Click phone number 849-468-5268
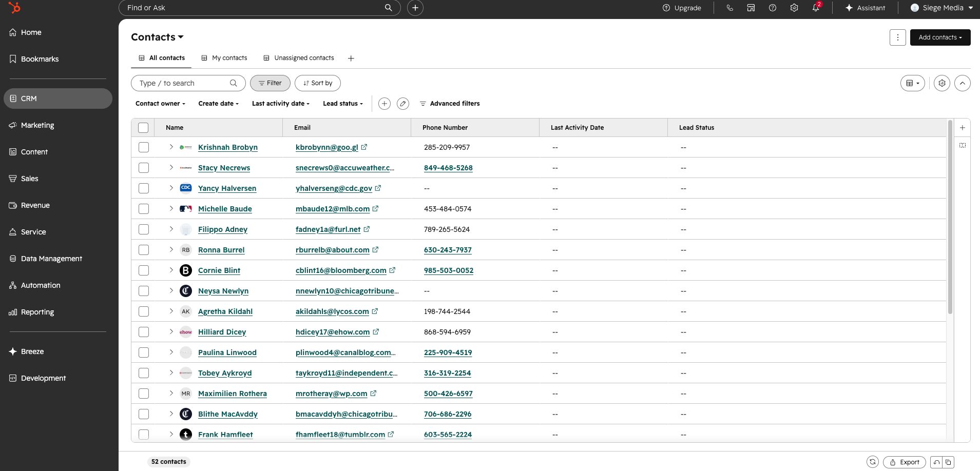Image resolution: width=980 pixels, height=471 pixels. coord(448,168)
